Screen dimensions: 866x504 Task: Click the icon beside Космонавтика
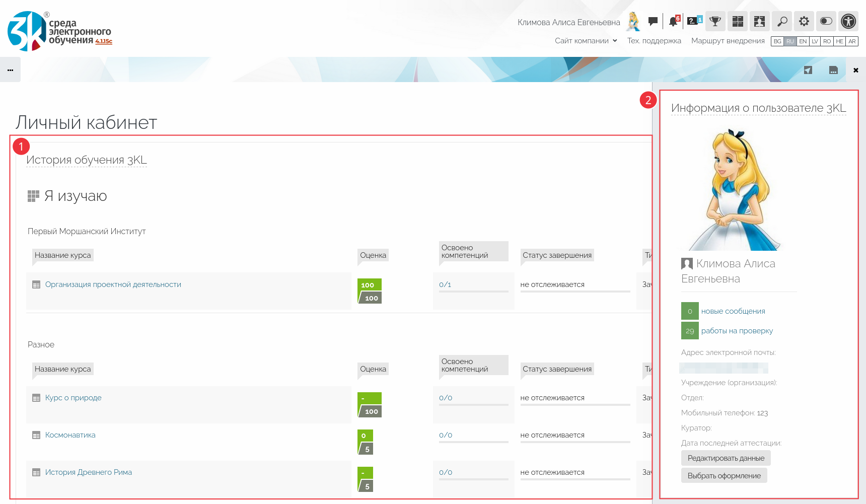36,436
